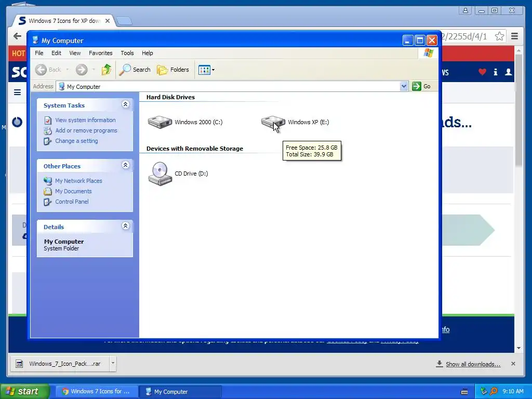
Task: Click the Start button
Action: click(25, 392)
